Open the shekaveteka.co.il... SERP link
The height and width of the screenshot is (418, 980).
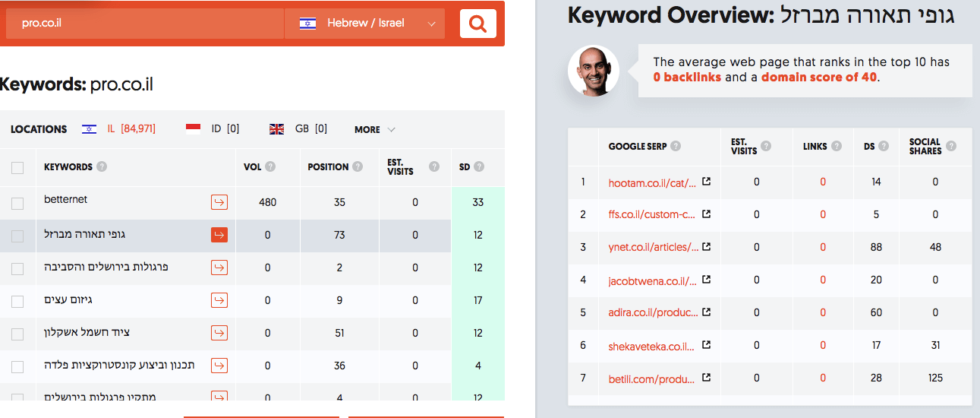click(653, 345)
